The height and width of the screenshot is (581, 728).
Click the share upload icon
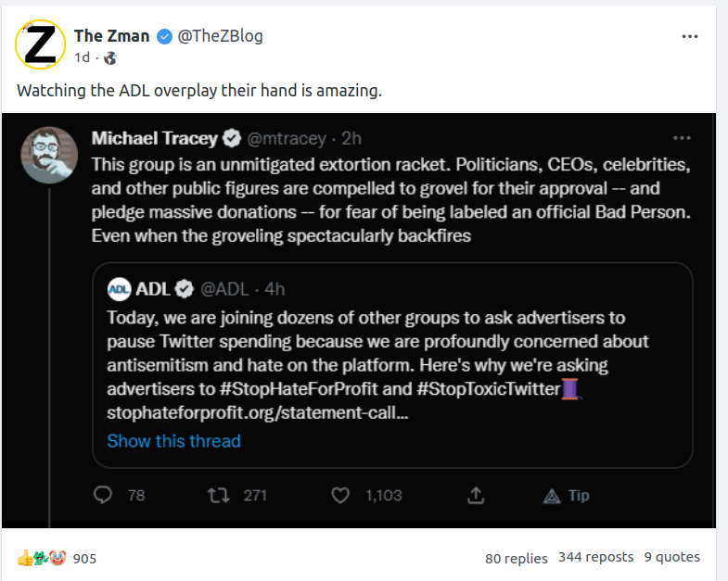click(x=476, y=495)
